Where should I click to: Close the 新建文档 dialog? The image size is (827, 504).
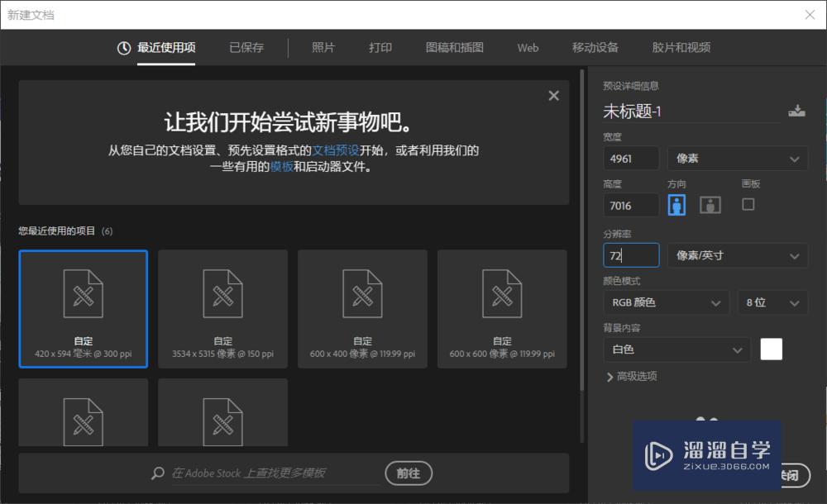point(808,14)
